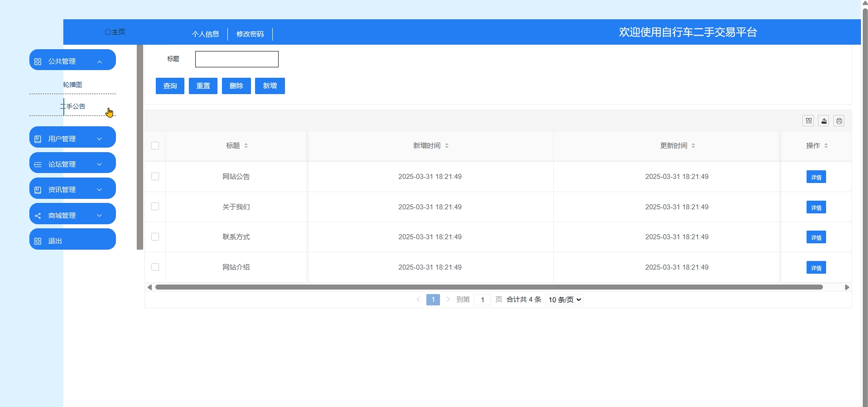Open the 个人信息 top navigation item
The height and width of the screenshot is (407, 868).
205,34
